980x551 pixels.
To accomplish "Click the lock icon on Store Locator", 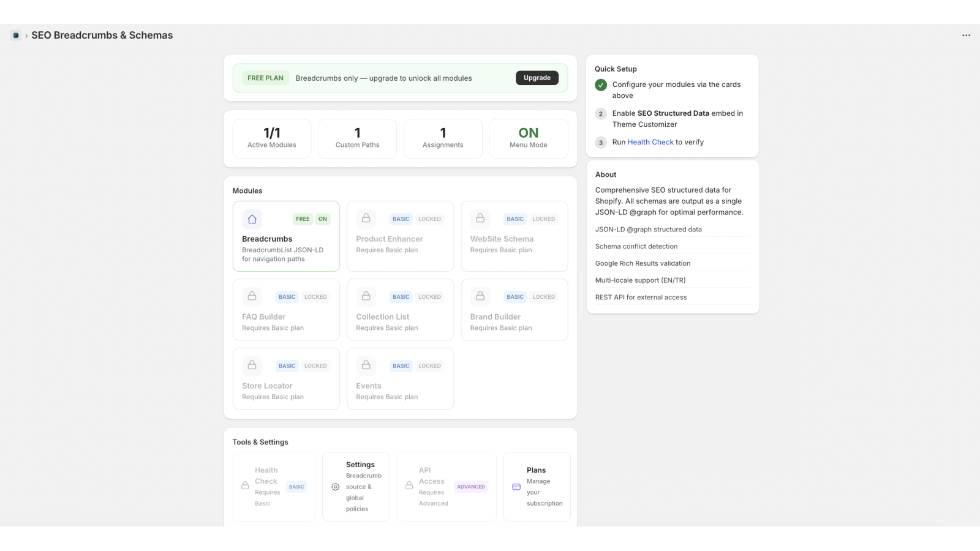I will (x=252, y=365).
